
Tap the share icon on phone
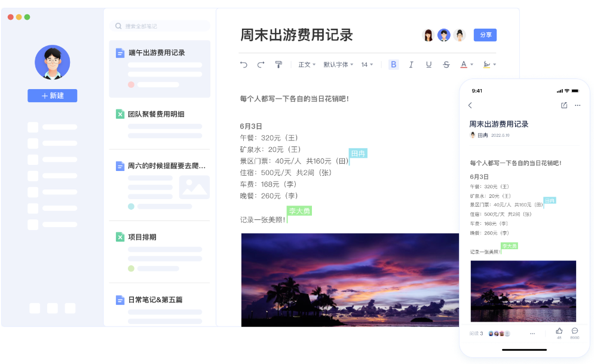[564, 105]
